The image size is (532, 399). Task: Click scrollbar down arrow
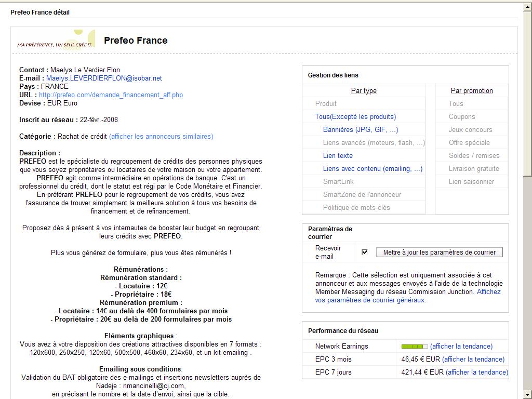528,395
